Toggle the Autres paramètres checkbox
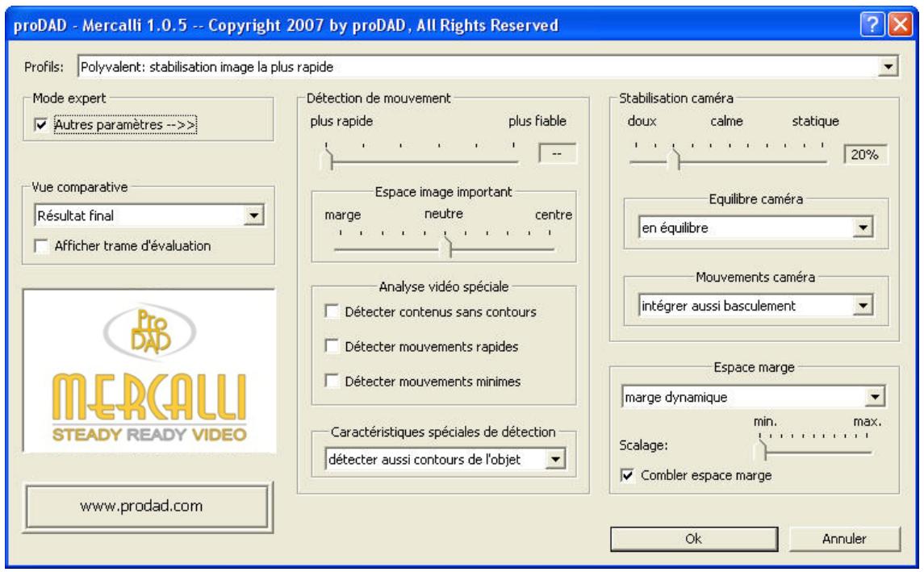 click(x=40, y=124)
